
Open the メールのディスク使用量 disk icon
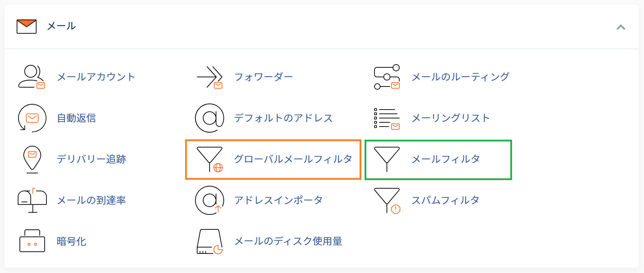(x=210, y=241)
